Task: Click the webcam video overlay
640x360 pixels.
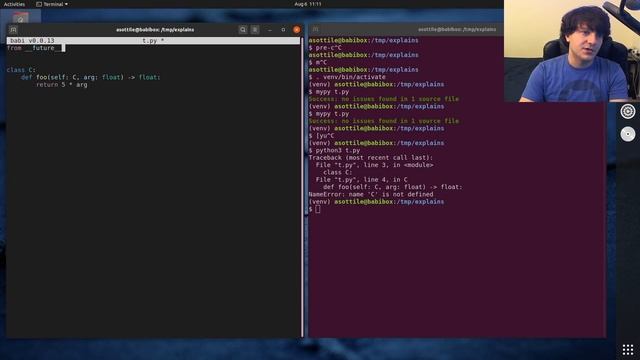Action: 572,51
